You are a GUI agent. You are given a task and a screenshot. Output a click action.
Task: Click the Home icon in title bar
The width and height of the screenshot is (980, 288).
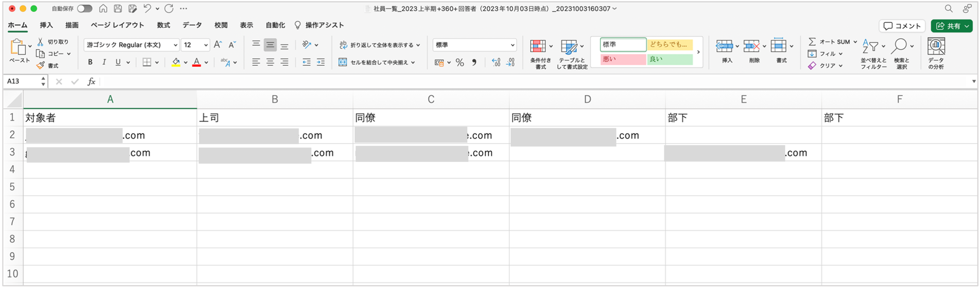point(103,8)
